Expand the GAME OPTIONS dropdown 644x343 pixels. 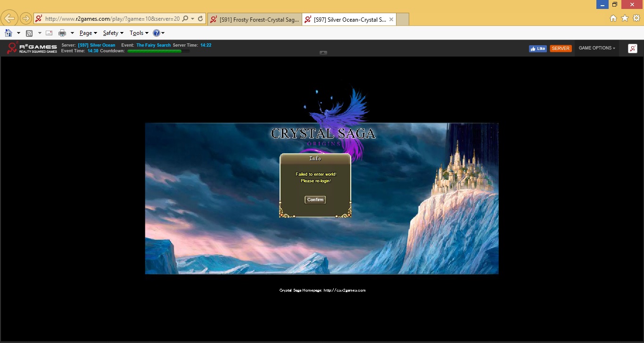(x=596, y=48)
